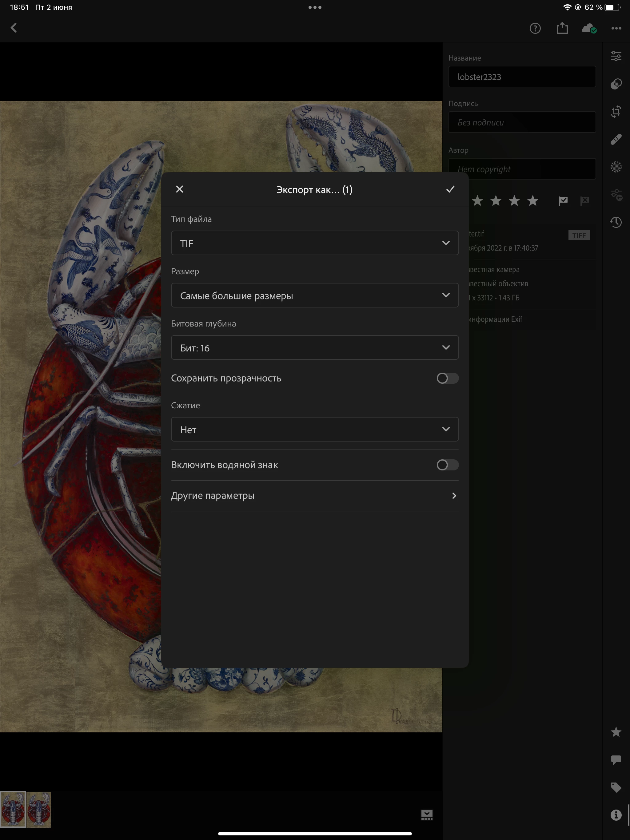
Task: Turn on Включить водяной знак switch
Action: coord(447,465)
